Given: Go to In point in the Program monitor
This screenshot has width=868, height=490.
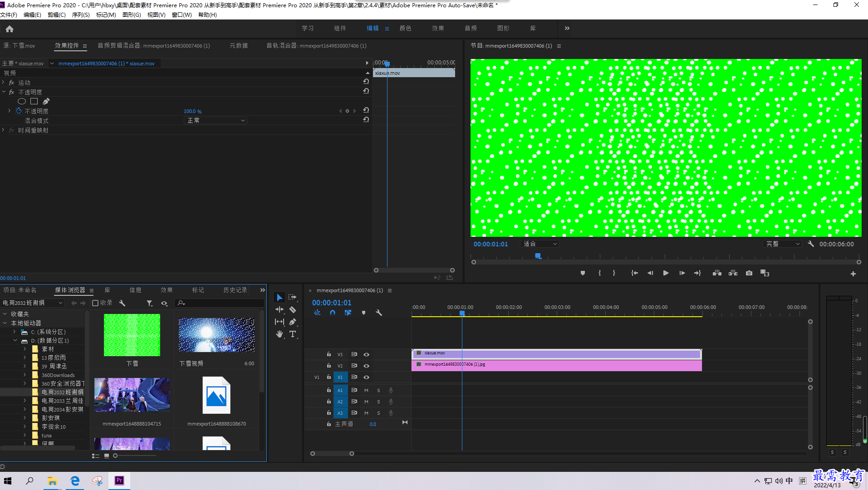Looking at the screenshot, I should [634, 273].
